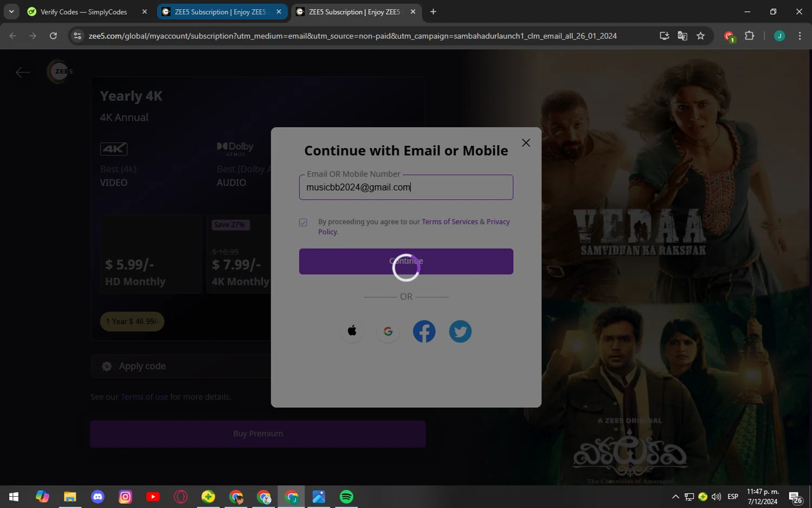Viewport: 812px width, 508px height.
Task: Open File Explorer from taskbar
Action: 70,497
